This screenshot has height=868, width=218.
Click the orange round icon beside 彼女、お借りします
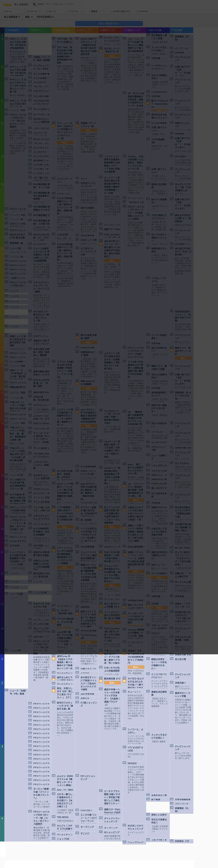tap(53, 690)
